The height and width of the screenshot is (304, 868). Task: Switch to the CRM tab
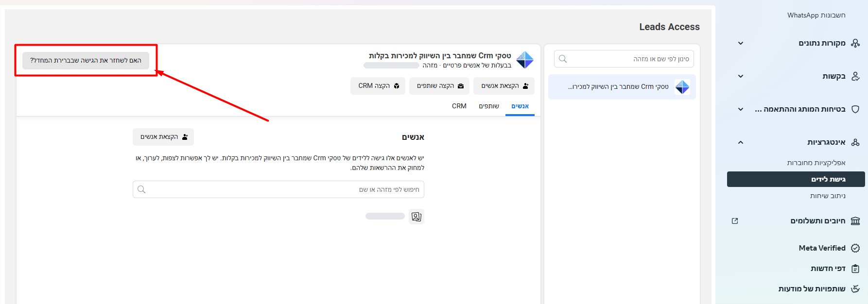click(x=459, y=106)
